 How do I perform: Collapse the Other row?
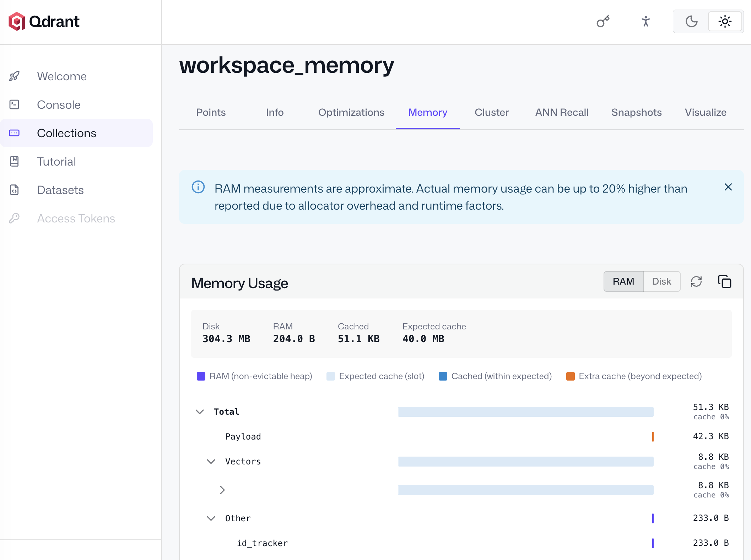coord(211,518)
